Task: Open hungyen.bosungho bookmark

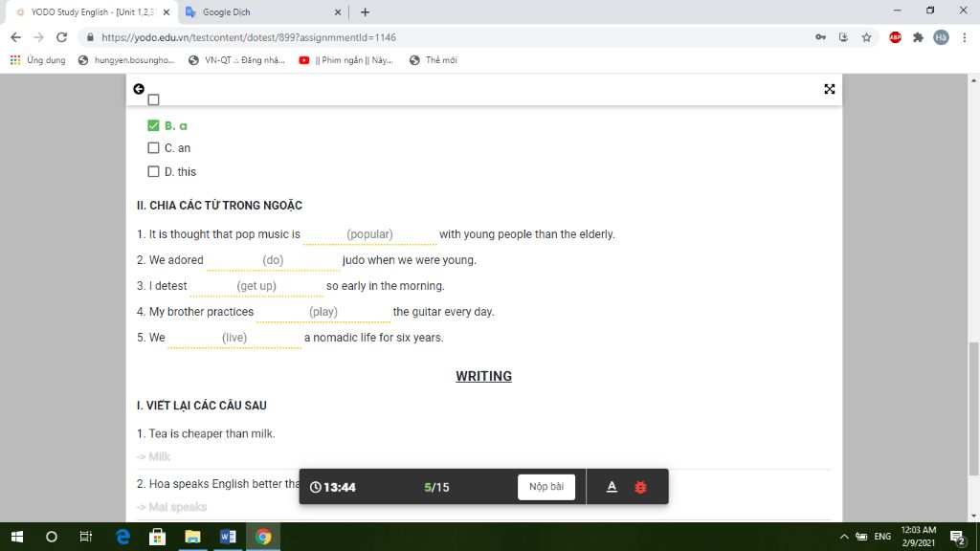Action: click(x=126, y=60)
